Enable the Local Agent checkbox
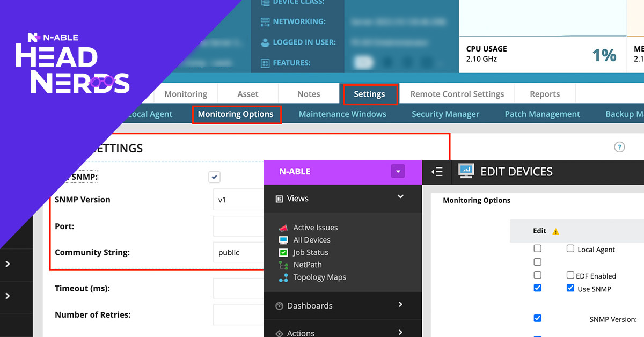Screen dimensions: 644x337 point(570,249)
